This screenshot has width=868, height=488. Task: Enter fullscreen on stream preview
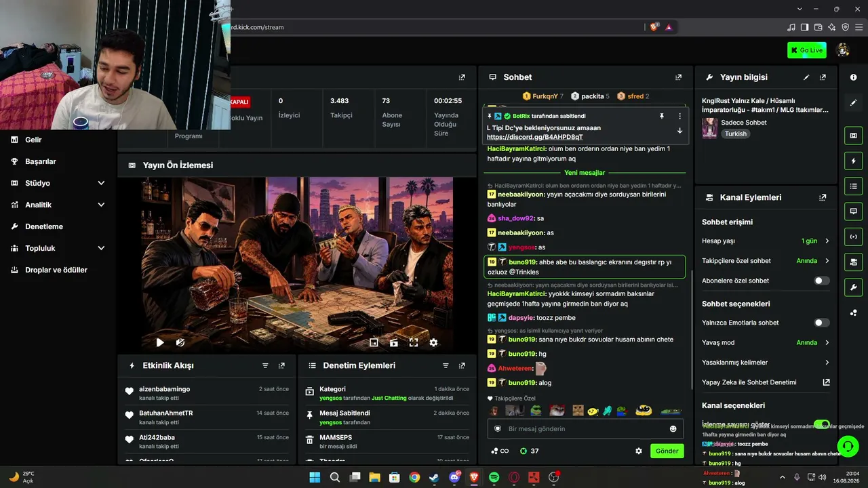414,342
